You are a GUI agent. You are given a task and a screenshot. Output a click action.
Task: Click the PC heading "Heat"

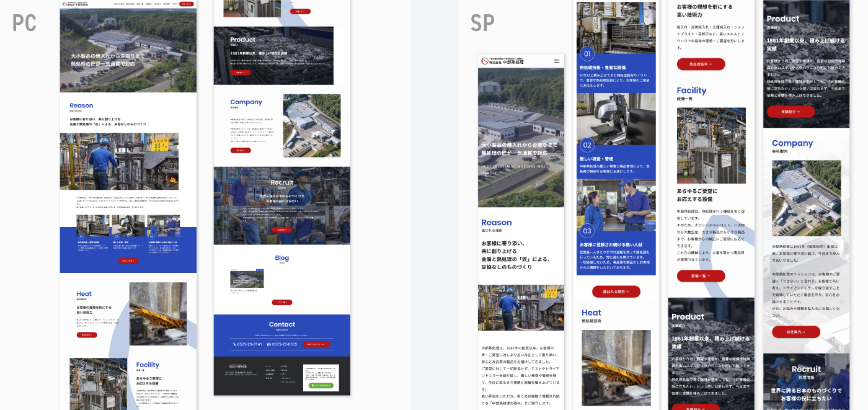point(84,294)
